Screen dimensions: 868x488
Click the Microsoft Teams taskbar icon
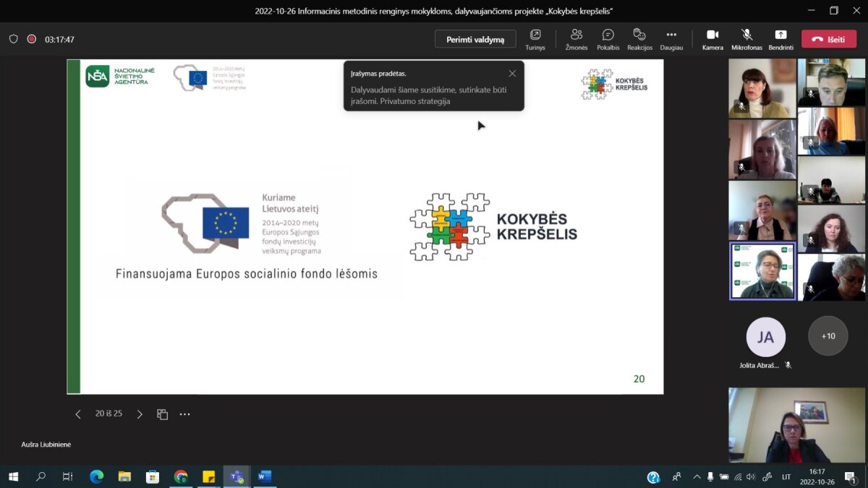coord(237,476)
